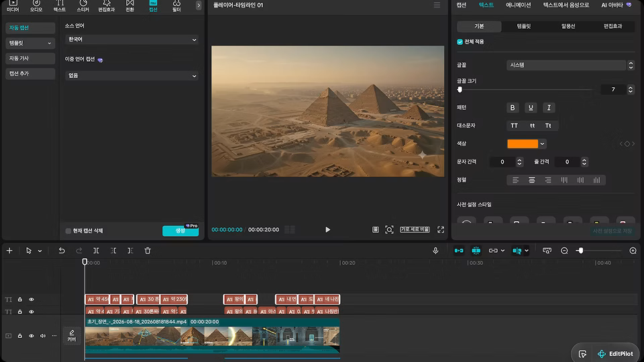This screenshot has width=644, height=362.
Task: Hide the video track eye icon
Action: [32, 336]
